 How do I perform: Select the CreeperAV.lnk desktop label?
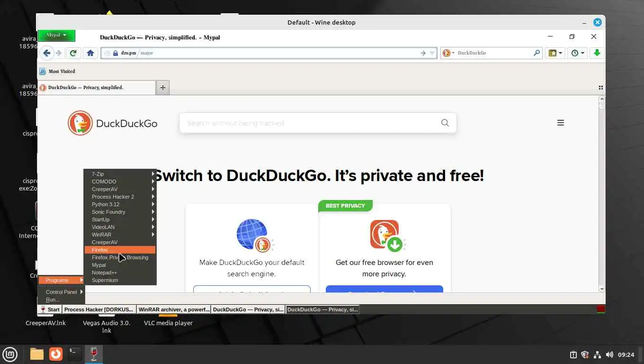pyautogui.click(x=45, y=323)
